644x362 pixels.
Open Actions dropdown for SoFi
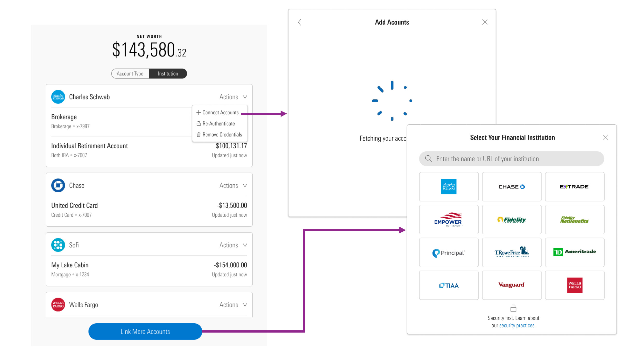[233, 245]
